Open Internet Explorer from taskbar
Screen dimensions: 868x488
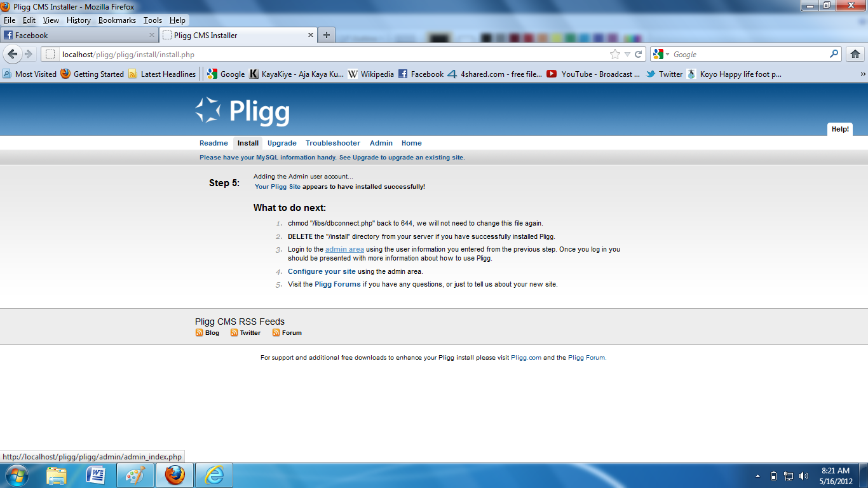[214, 475]
